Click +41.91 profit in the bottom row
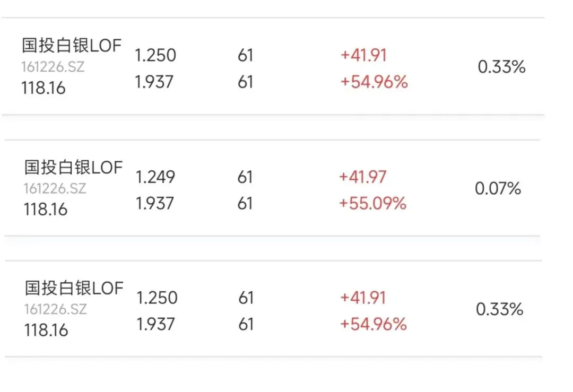The height and width of the screenshot is (392, 573). coord(363,298)
